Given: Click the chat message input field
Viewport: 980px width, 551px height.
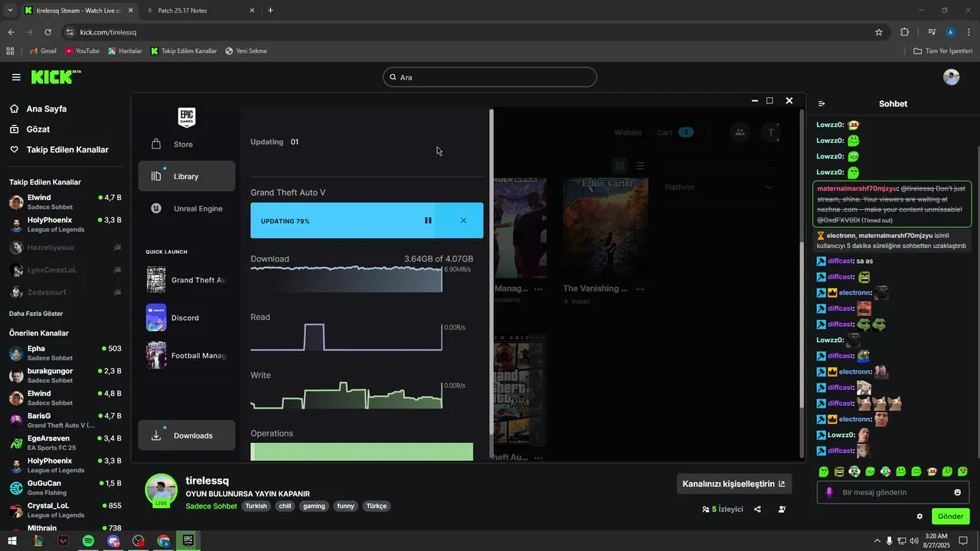Looking at the screenshot, I should click(x=893, y=492).
